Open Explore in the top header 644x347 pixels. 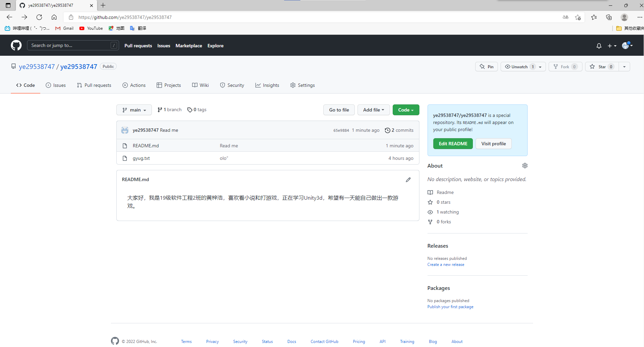click(215, 46)
